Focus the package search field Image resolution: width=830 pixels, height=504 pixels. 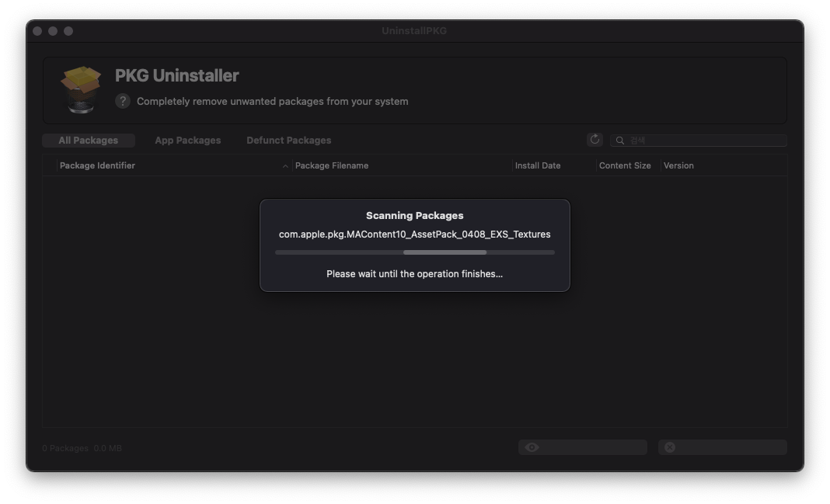pyautogui.click(x=699, y=140)
